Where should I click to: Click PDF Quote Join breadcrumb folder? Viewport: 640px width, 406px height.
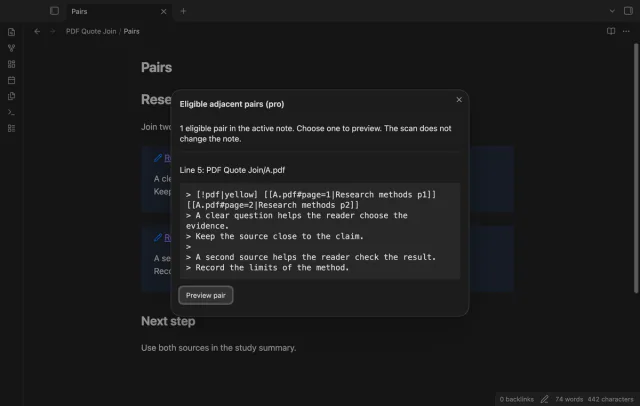tap(91, 31)
